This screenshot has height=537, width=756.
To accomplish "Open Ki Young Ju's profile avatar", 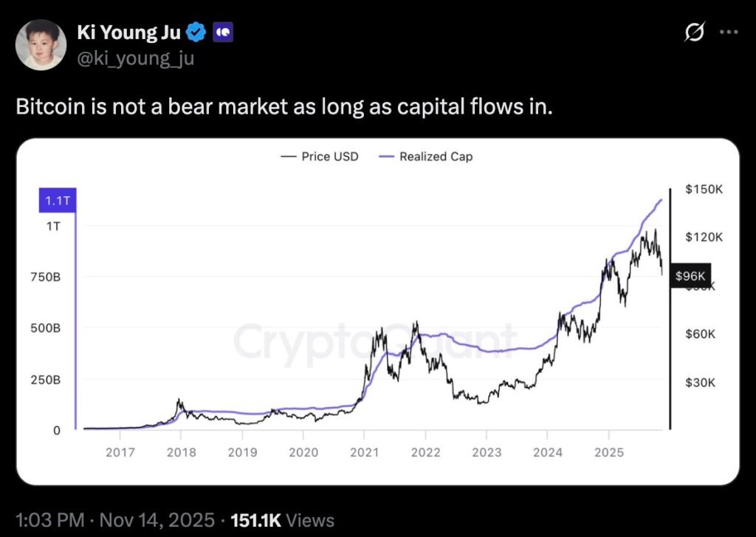I will click(x=41, y=45).
